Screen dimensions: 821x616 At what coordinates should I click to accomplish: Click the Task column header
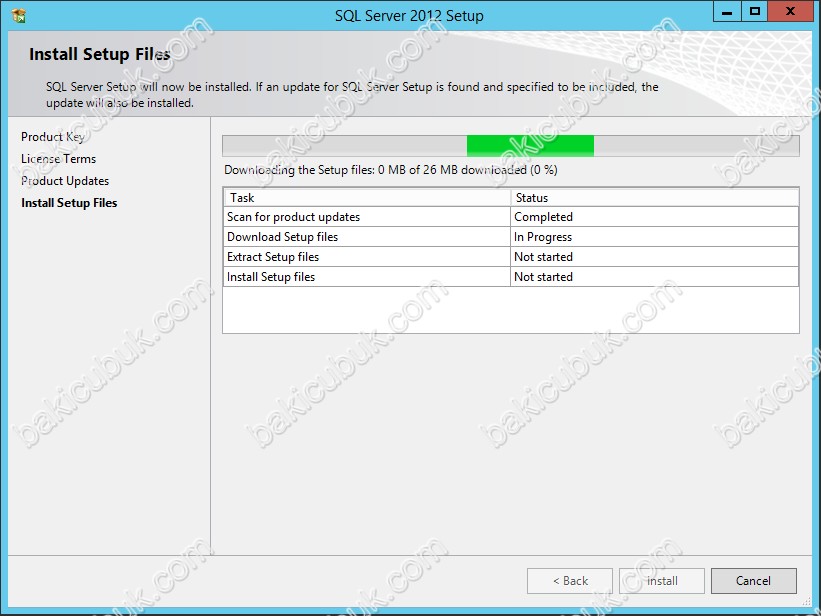pos(368,198)
